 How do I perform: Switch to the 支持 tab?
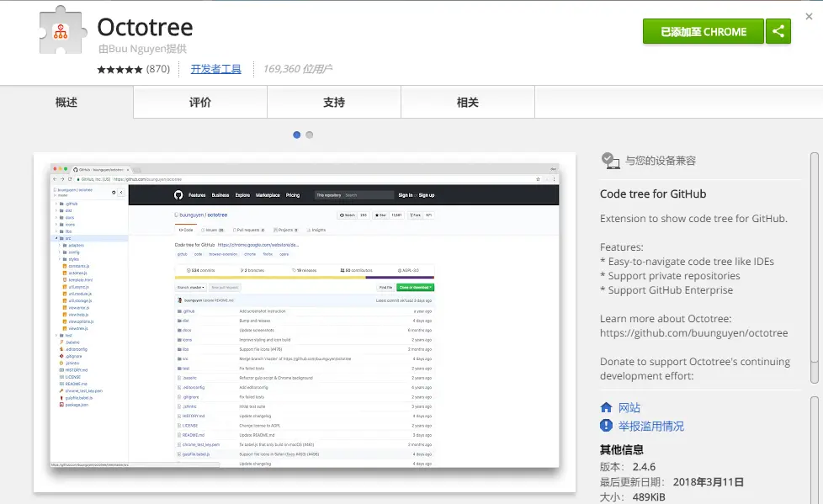[334, 103]
